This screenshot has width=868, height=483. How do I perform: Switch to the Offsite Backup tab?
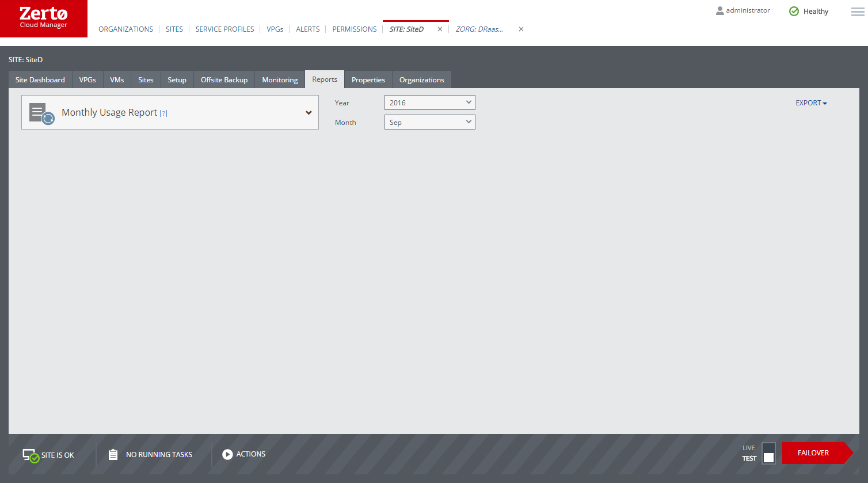(x=224, y=79)
